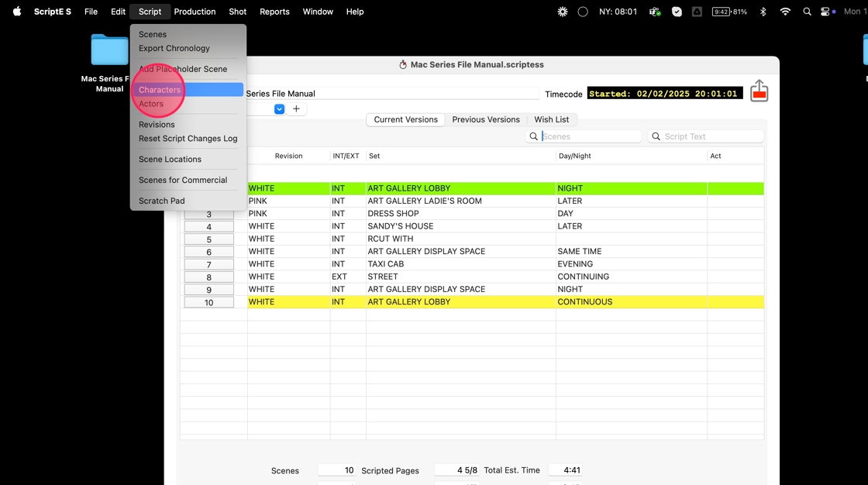Open the Apple menu icon

(x=17, y=11)
